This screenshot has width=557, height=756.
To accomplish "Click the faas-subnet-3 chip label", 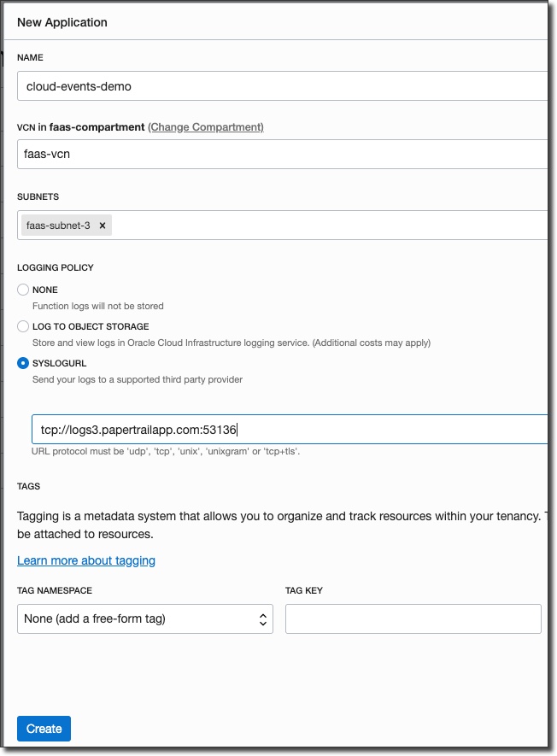I will (x=58, y=226).
